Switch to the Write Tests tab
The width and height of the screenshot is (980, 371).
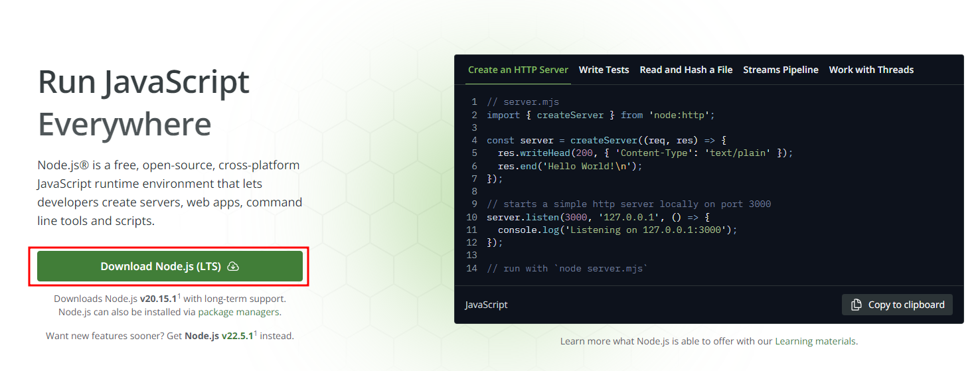click(x=604, y=70)
